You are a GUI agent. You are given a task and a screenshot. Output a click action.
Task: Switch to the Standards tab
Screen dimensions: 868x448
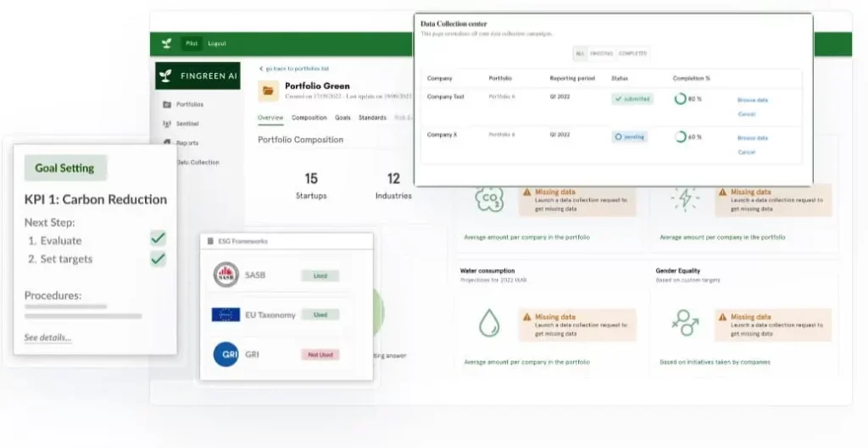[x=373, y=118]
